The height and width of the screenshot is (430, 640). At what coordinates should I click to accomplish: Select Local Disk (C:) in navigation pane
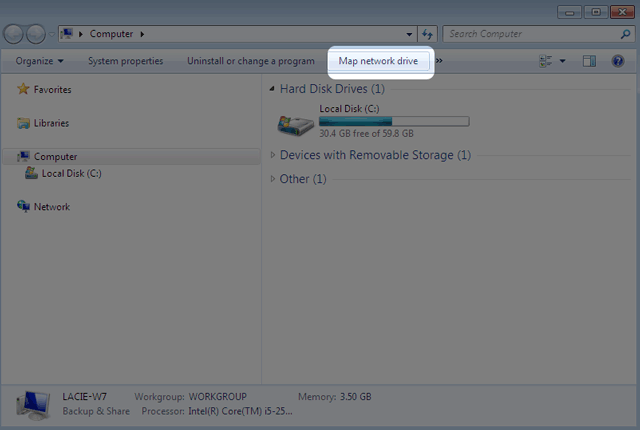click(x=71, y=173)
